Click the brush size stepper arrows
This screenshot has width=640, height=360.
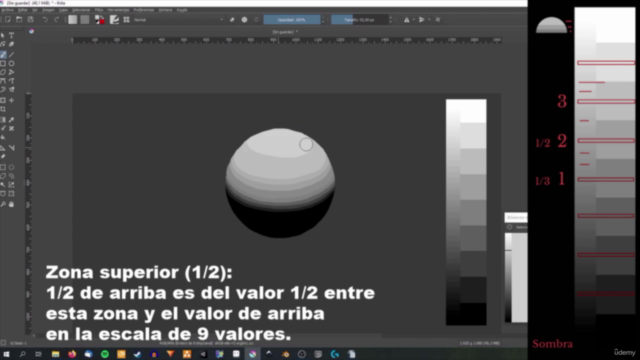(391, 20)
